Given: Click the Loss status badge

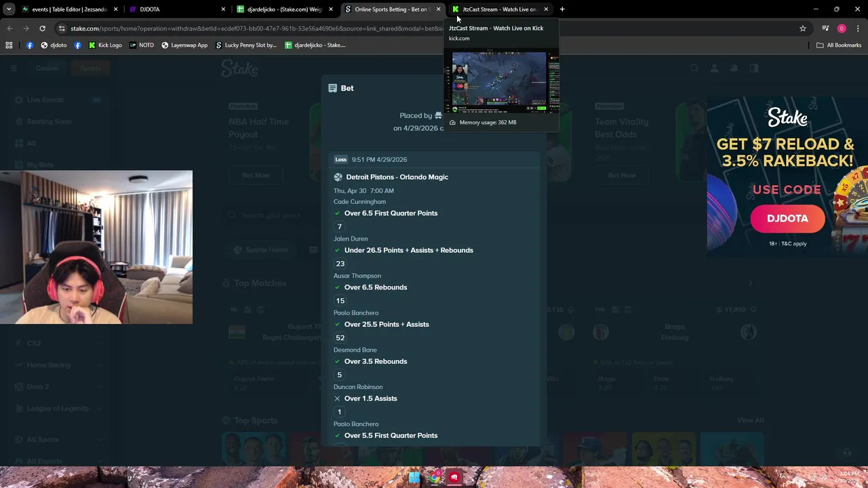Looking at the screenshot, I should pyautogui.click(x=341, y=159).
